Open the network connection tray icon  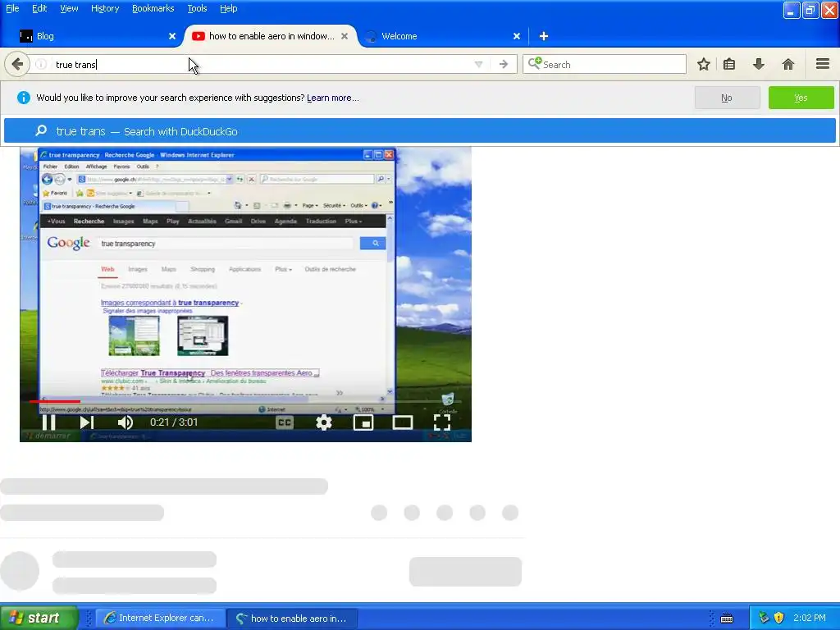(764, 618)
